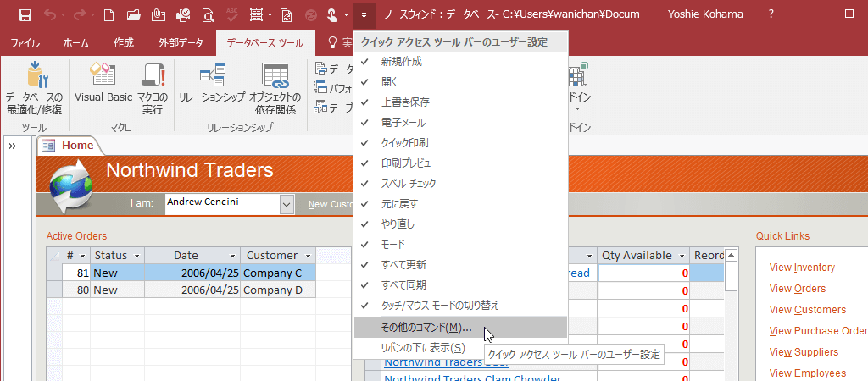
Task: Uncheck すべて更新 in the customize menu
Action: coord(460,264)
